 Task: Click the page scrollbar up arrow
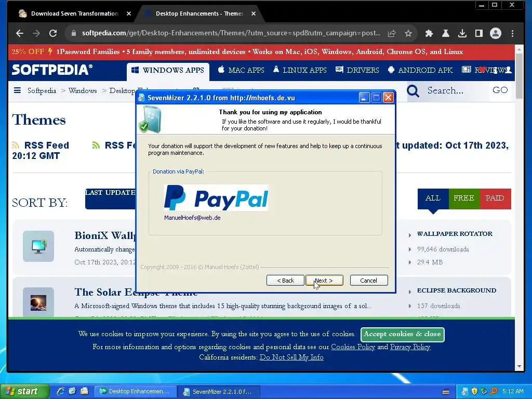click(x=519, y=49)
